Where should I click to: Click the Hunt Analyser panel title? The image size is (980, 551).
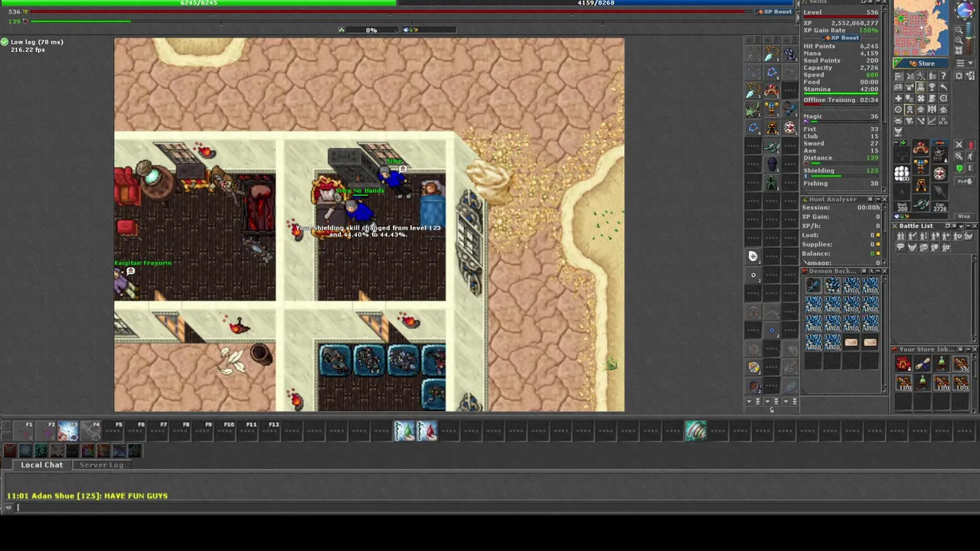click(x=833, y=199)
